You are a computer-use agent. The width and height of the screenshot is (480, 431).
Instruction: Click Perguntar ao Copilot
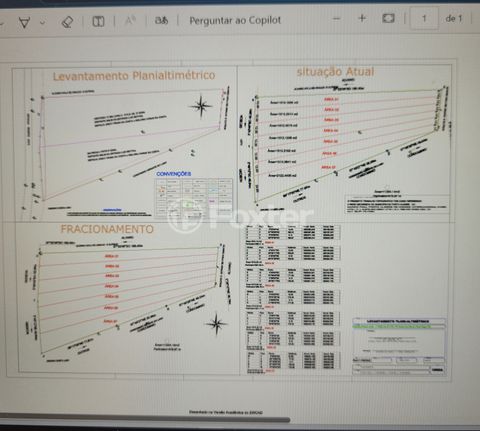[235, 20]
